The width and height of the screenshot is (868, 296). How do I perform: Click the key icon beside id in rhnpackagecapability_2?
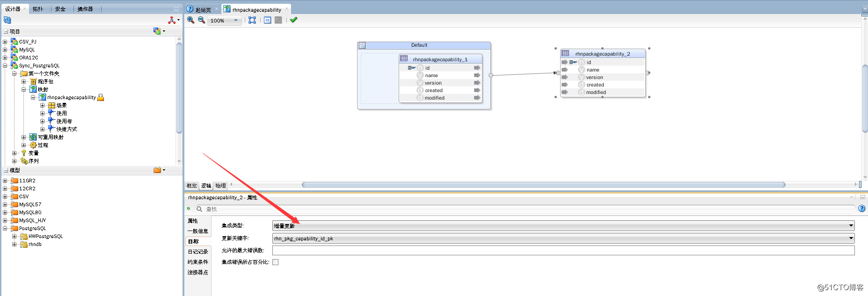pos(573,62)
